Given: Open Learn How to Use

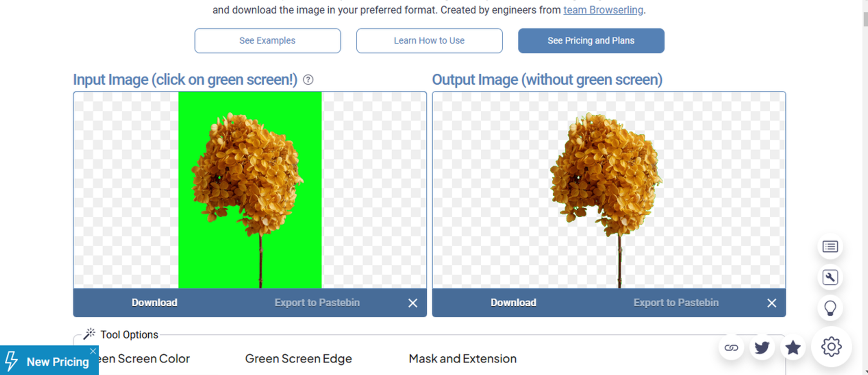Looking at the screenshot, I should [x=429, y=40].
